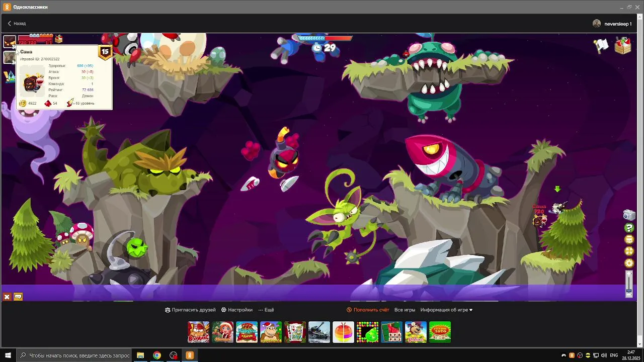
Task: Open the Микс слотов monkey game thumbnail
Action: click(271, 332)
